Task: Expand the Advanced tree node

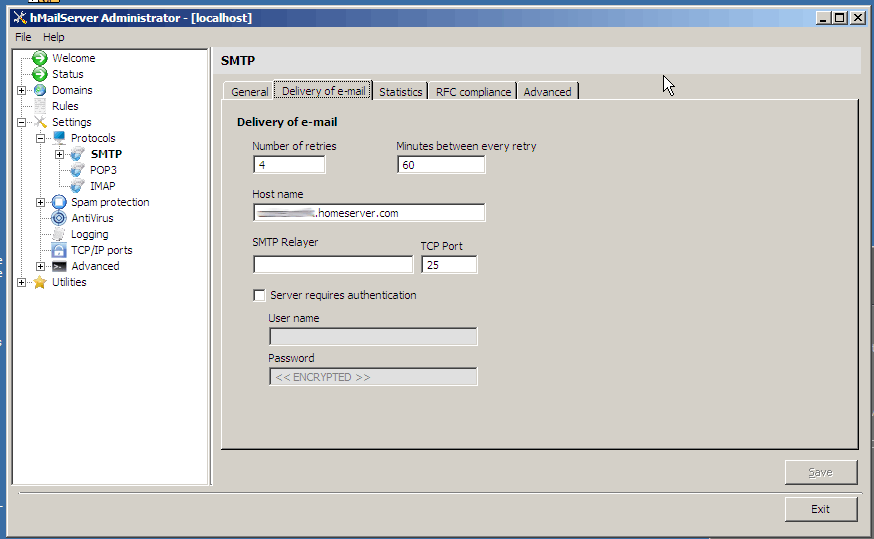Action: pos(40,266)
